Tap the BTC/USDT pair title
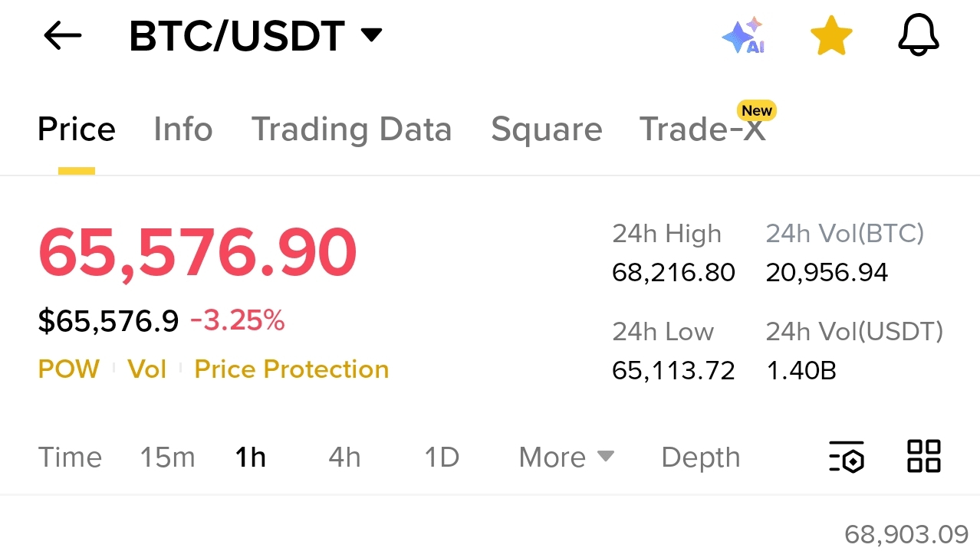Screen dimensions: 980x551 pyautogui.click(x=237, y=36)
